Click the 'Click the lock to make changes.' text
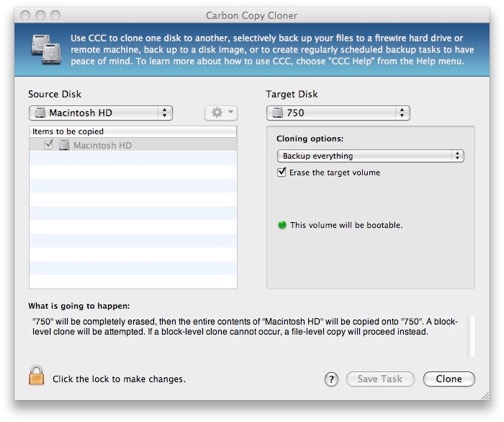The height and width of the screenshot is (422, 504). coord(119,379)
